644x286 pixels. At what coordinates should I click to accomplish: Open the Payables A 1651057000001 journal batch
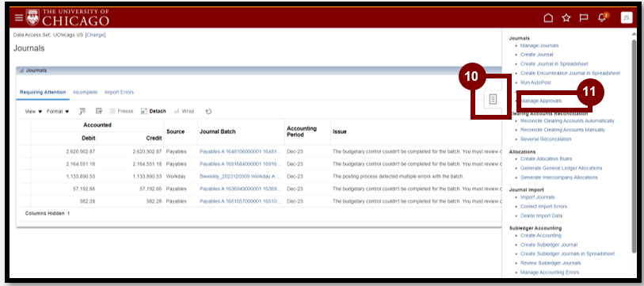tap(240, 201)
